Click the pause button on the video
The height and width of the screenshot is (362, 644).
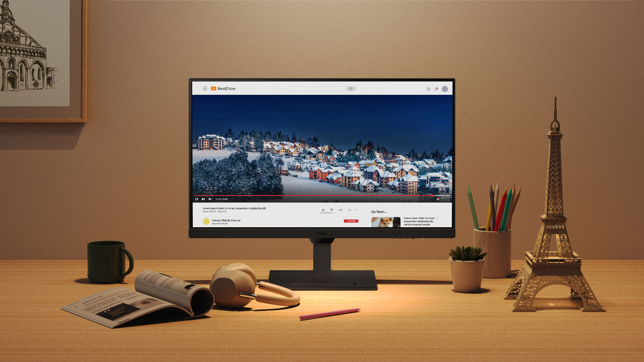(196, 199)
